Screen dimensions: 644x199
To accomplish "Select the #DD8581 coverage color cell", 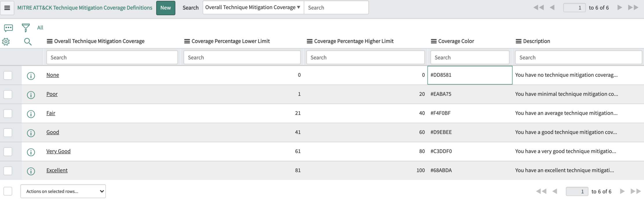I will click(x=470, y=75).
